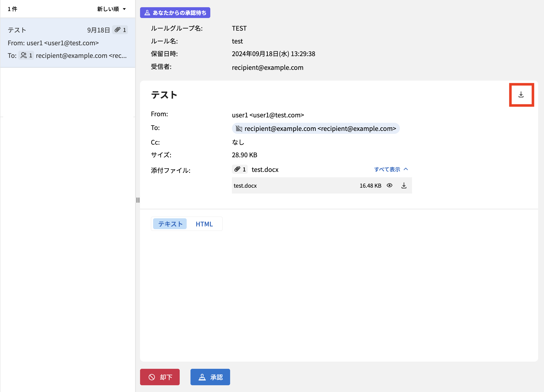The image size is (544, 392).
Task: Preview test.docx with the eye icon
Action: point(390,185)
